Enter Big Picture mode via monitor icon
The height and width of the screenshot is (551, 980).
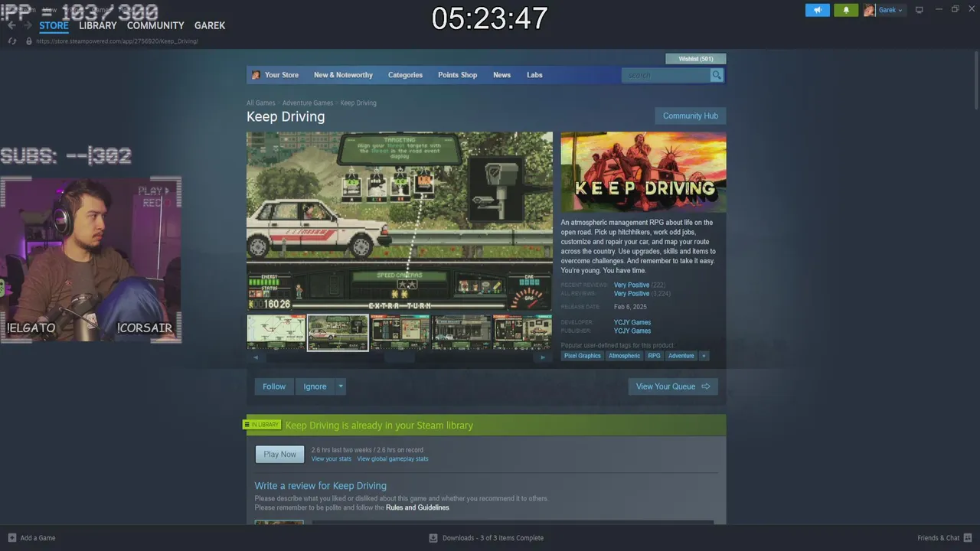click(x=920, y=10)
